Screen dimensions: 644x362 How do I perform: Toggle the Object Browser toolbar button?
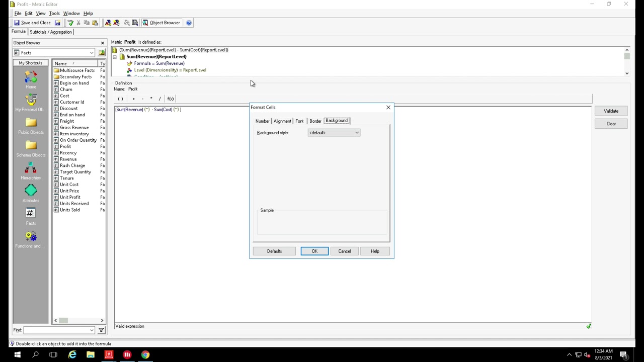point(161,23)
